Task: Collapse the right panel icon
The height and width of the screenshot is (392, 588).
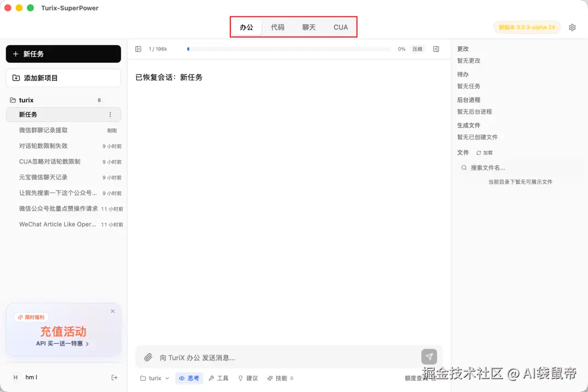Action: pyautogui.click(x=436, y=49)
